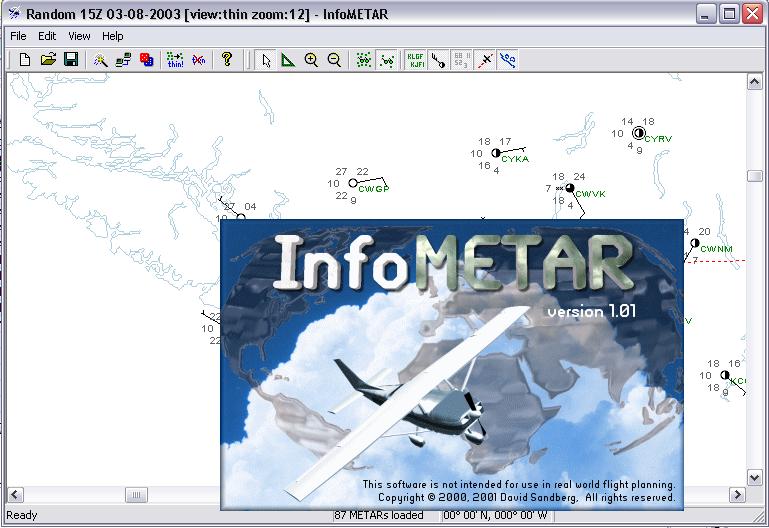769x528 pixels.
Task: Click the InfoMETAR splash screen to dismiss
Action: click(x=452, y=365)
